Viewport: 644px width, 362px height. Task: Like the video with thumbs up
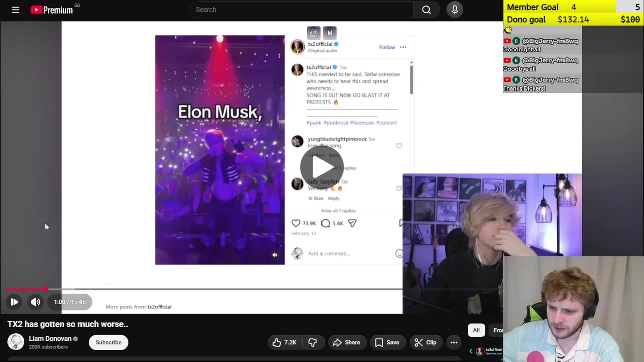283,342
